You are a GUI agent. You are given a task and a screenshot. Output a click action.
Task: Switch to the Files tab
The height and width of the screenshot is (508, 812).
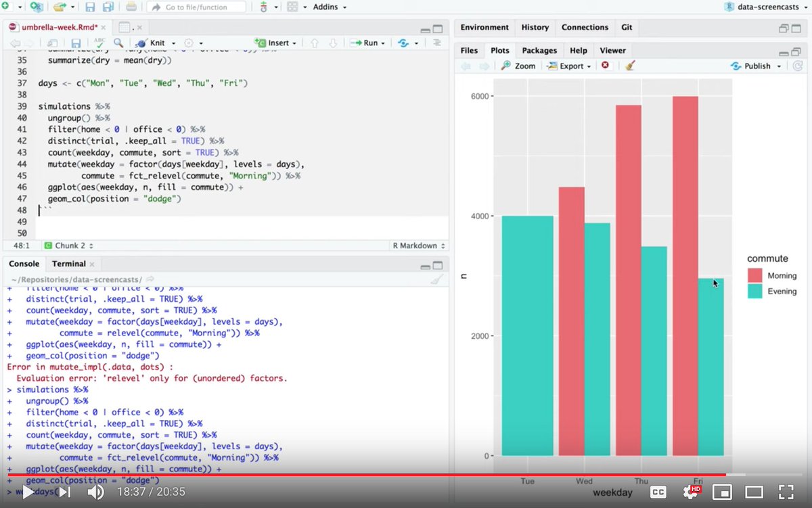click(x=469, y=50)
